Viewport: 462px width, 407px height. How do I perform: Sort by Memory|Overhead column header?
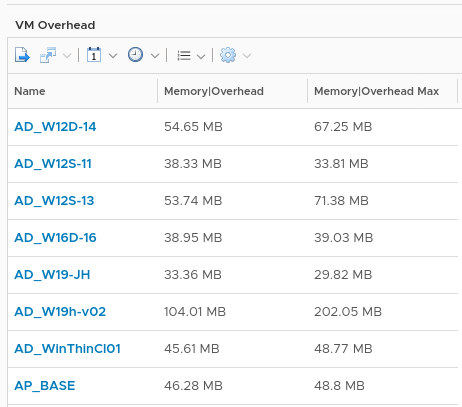coord(214,91)
